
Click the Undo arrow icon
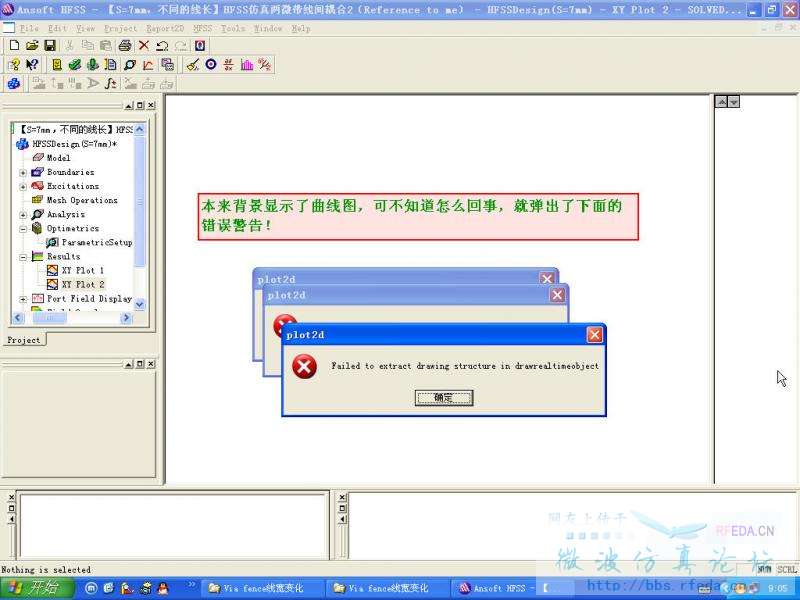coord(162,45)
